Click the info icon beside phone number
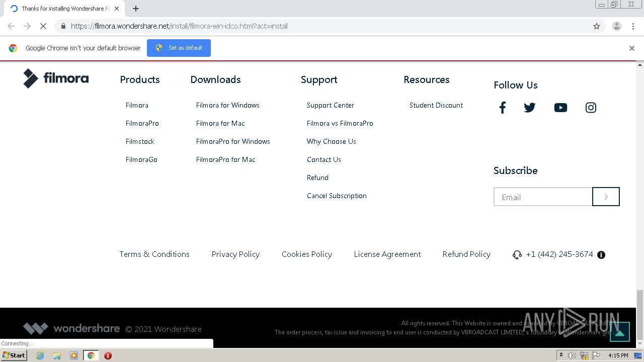 tap(601, 255)
